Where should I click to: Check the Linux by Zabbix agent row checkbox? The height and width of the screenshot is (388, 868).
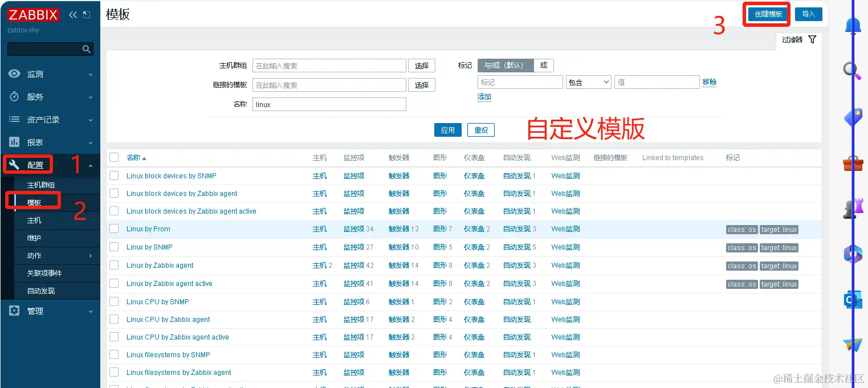pos(114,266)
